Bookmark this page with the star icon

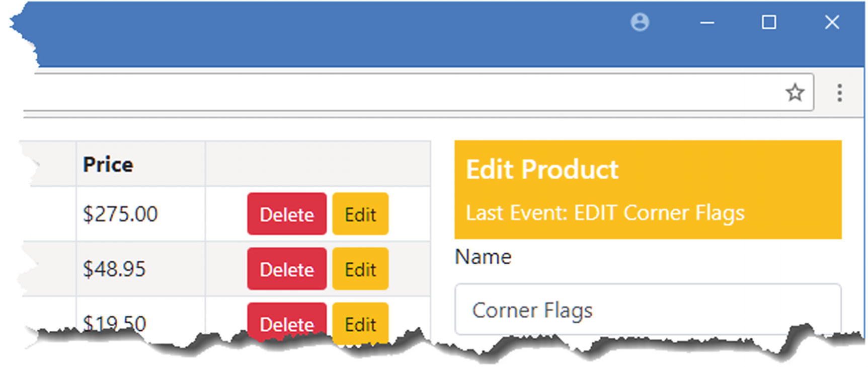tap(795, 93)
